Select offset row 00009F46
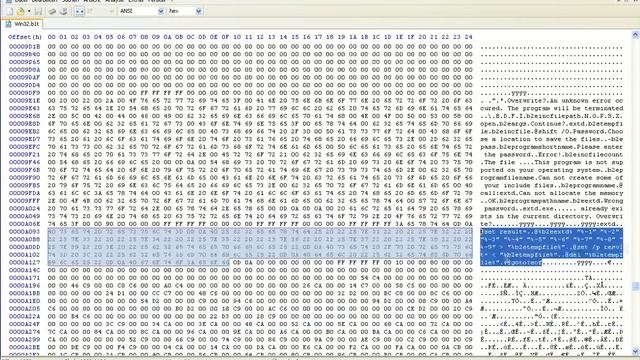 25,162
